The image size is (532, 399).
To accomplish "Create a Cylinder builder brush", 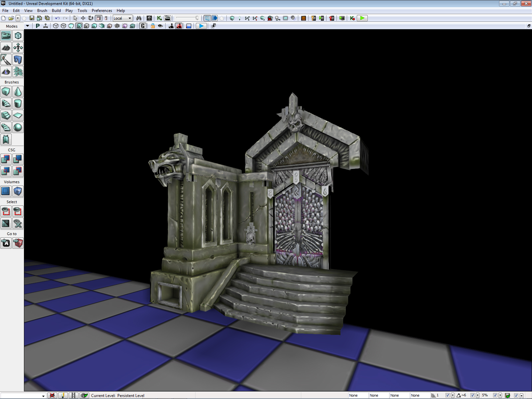I will [x=18, y=103].
